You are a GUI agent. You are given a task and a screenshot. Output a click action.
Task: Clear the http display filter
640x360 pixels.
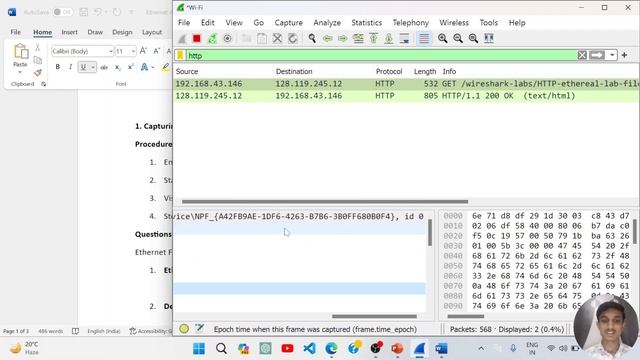pyautogui.click(x=582, y=56)
